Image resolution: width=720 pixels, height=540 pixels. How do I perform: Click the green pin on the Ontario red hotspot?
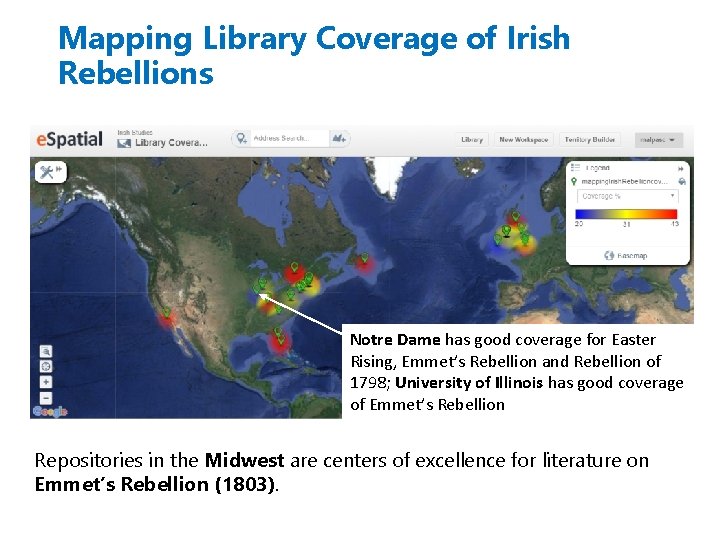tap(294, 267)
